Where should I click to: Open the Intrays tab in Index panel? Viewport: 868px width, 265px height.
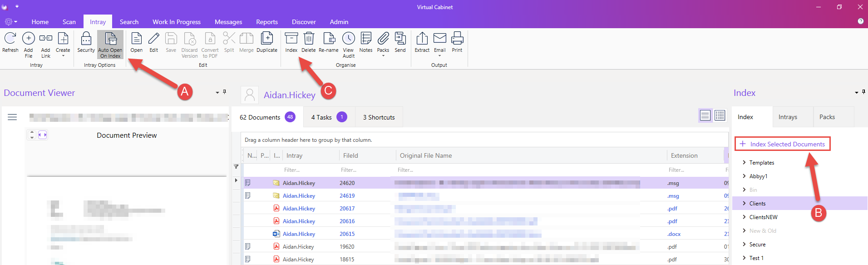(x=788, y=117)
